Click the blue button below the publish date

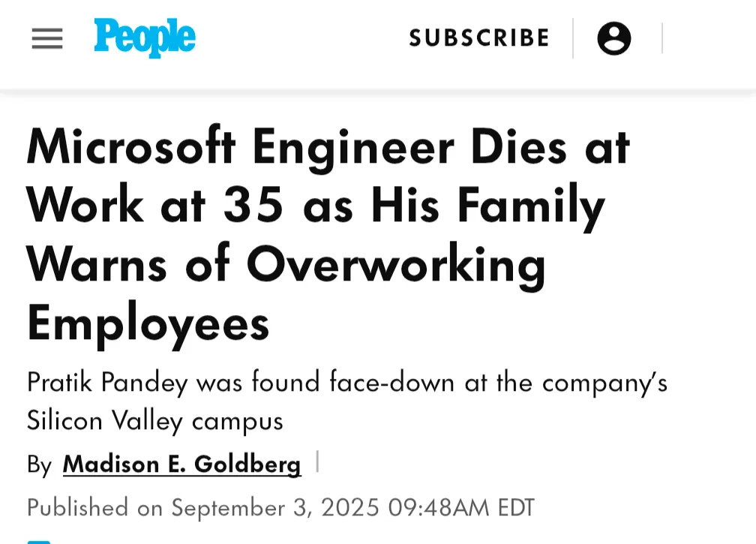pyautogui.click(x=38, y=542)
